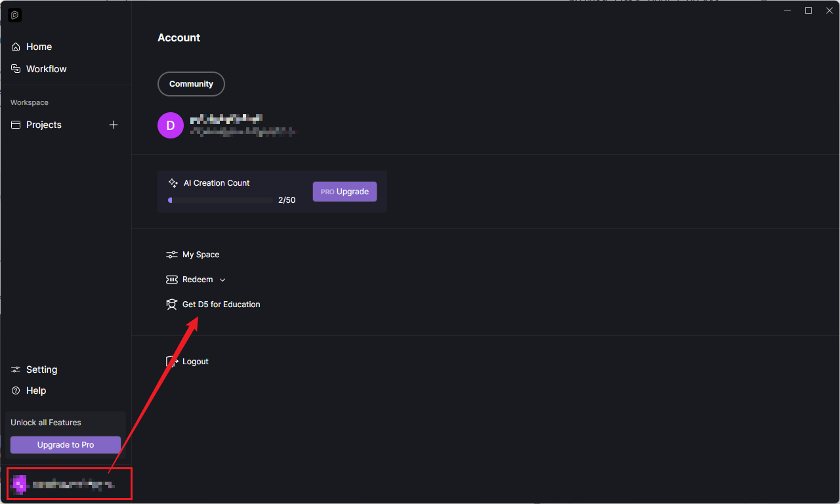840x504 pixels.
Task: Click the Help question mark icon
Action: 16,390
